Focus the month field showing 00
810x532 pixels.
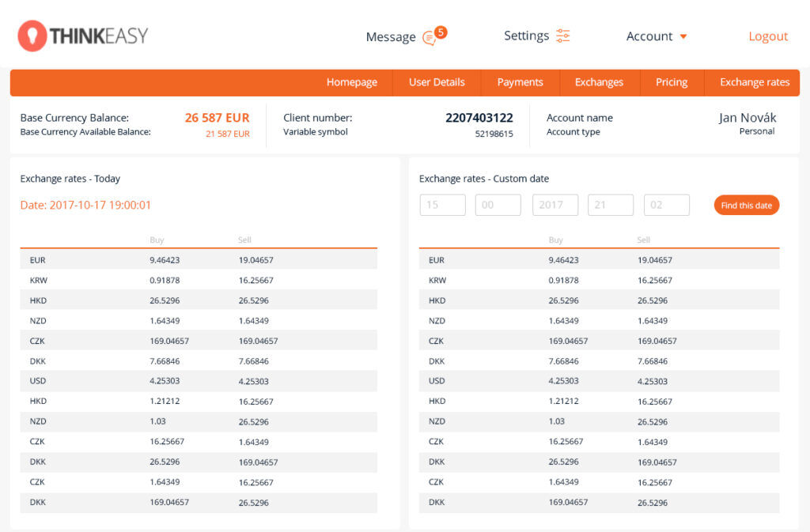[498, 205]
